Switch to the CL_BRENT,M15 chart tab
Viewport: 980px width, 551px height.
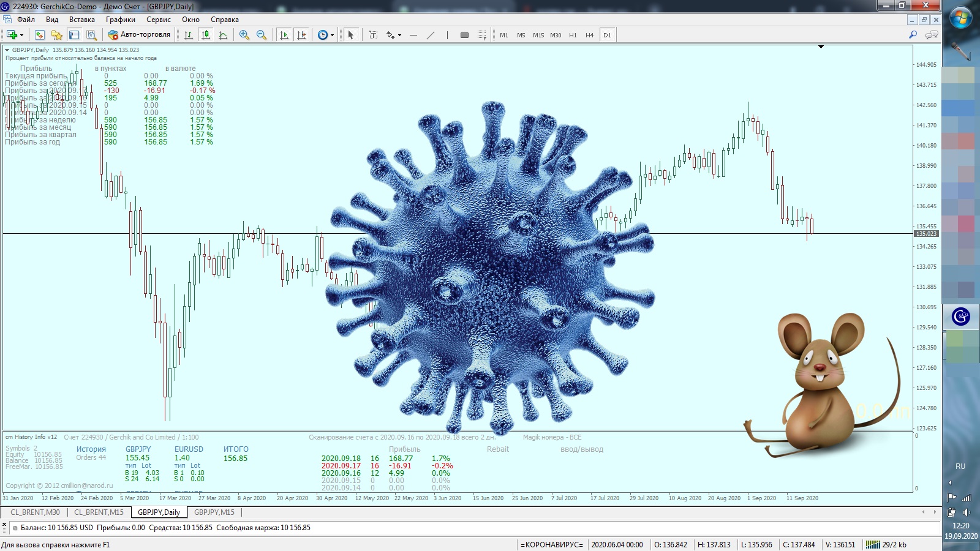(x=99, y=512)
